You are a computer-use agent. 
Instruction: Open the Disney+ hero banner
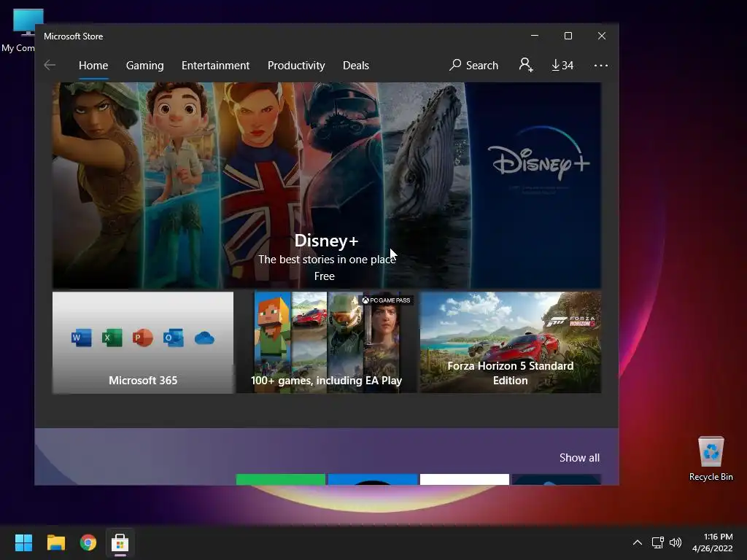click(326, 185)
